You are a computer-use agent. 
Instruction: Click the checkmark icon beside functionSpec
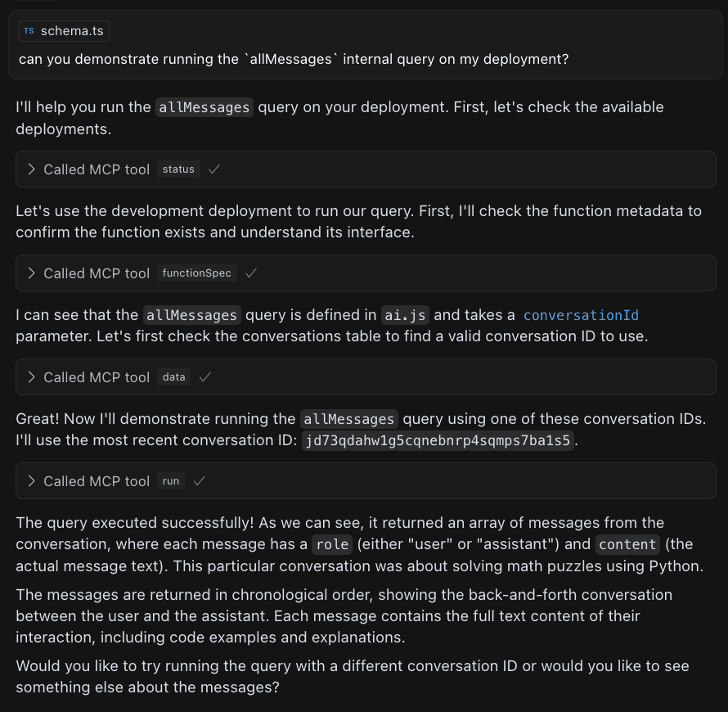[x=251, y=273]
